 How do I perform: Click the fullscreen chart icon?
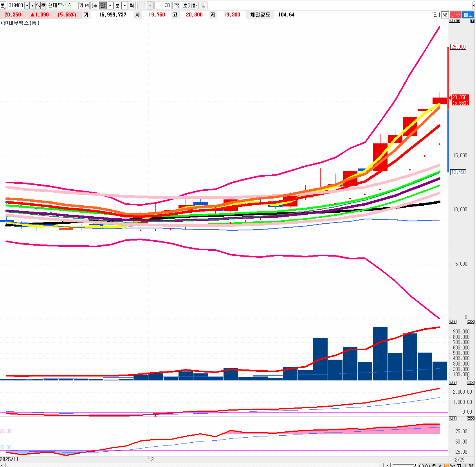point(471,465)
